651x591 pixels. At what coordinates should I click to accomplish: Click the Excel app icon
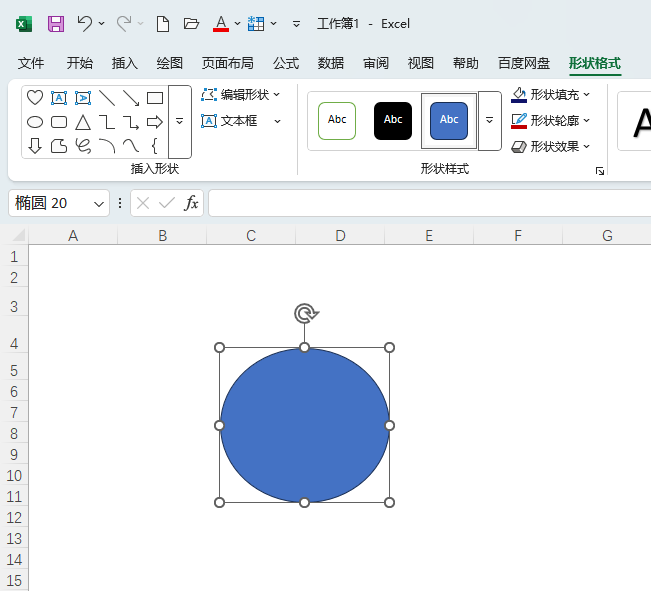(x=24, y=24)
